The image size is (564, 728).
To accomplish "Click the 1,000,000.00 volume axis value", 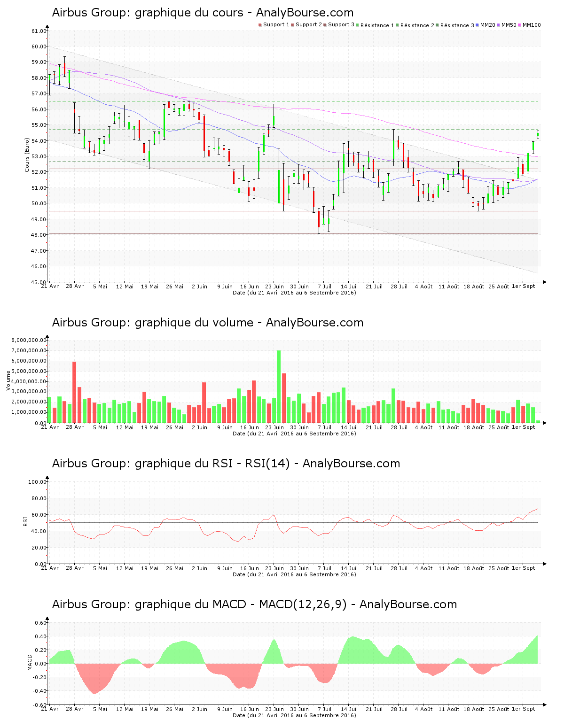I will tap(29, 412).
